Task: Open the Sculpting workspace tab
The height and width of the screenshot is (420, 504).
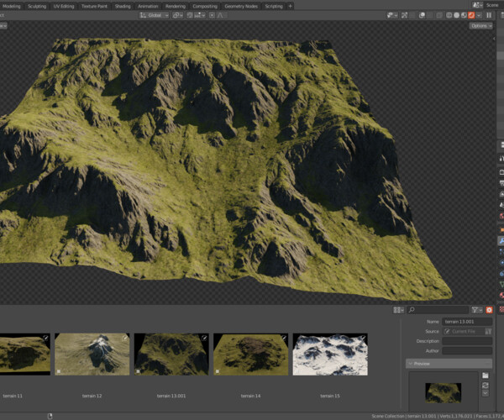Action: point(37,6)
